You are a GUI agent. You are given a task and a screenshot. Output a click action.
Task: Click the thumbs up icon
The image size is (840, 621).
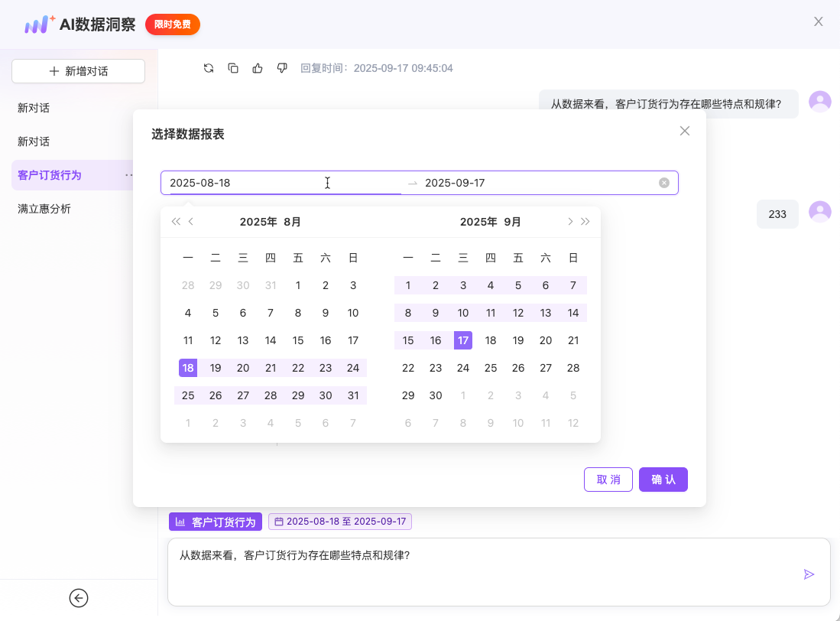[258, 68]
